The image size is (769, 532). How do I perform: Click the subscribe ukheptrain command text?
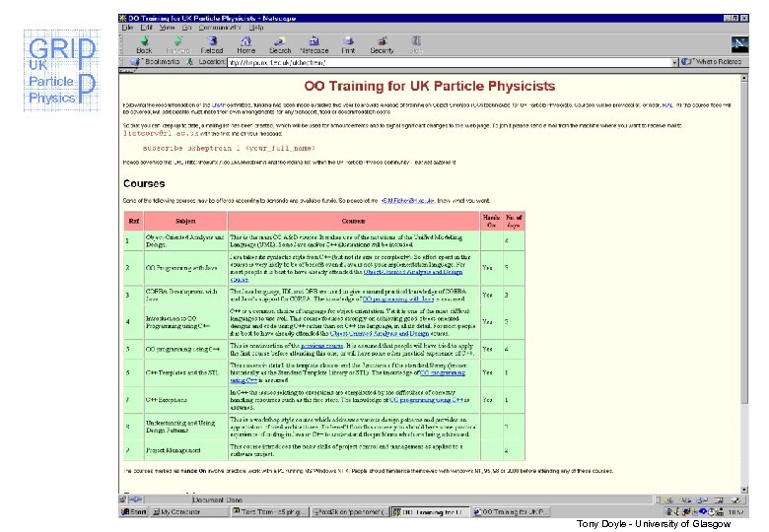(229, 148)
